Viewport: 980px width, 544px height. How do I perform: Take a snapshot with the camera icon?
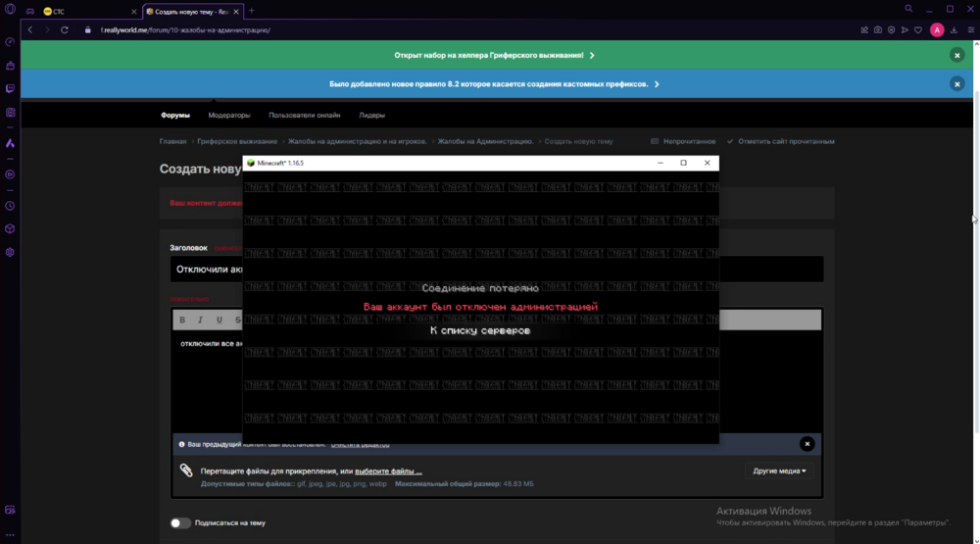pyautogui.click(x=878, y=30)
